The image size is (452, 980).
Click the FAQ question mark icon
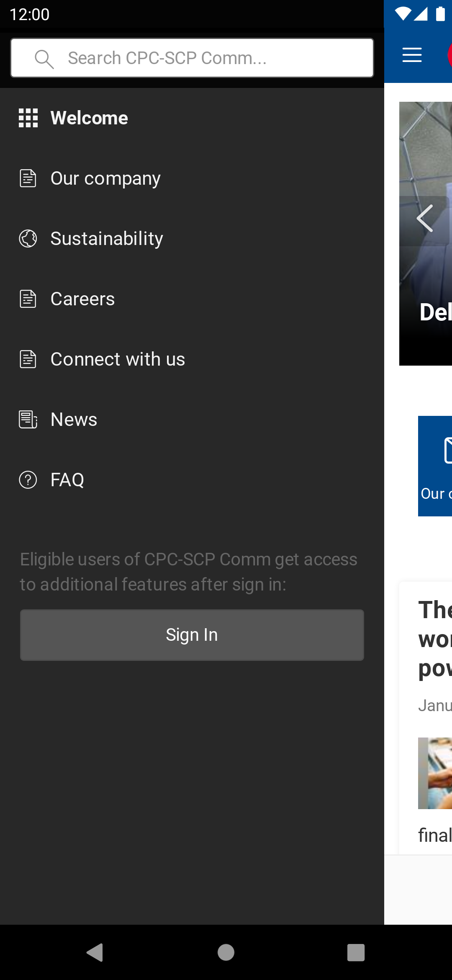pos(28,480)
